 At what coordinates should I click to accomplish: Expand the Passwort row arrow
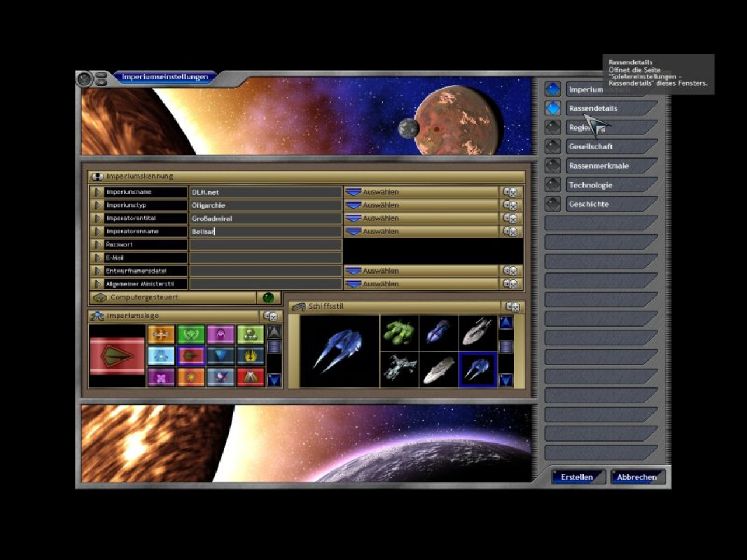click(97, 244)
